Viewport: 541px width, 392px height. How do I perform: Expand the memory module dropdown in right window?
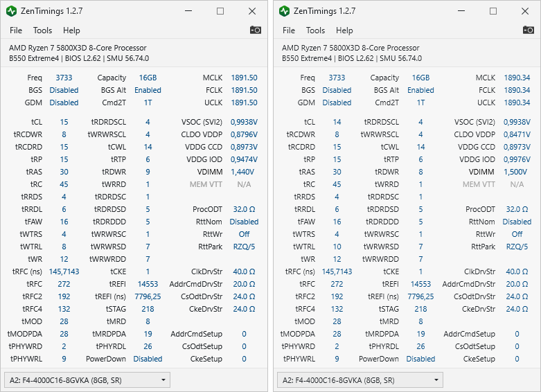[436, 380]
